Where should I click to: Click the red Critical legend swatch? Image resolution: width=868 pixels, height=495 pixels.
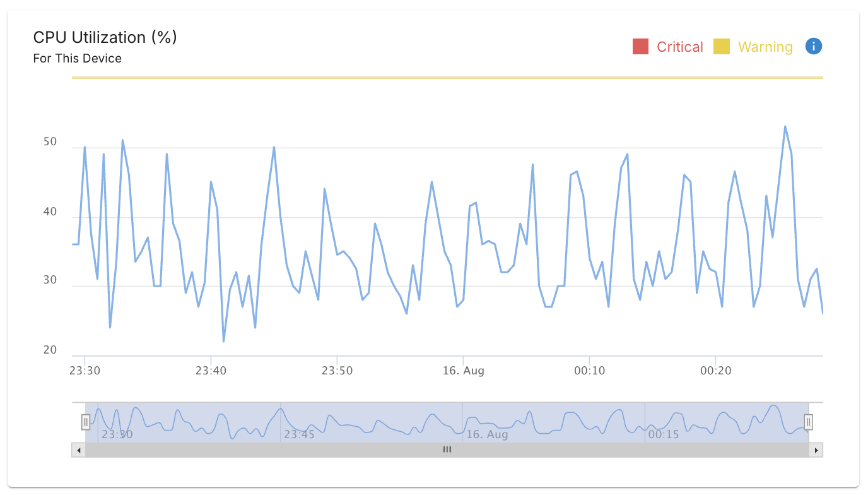pos(640,47)
